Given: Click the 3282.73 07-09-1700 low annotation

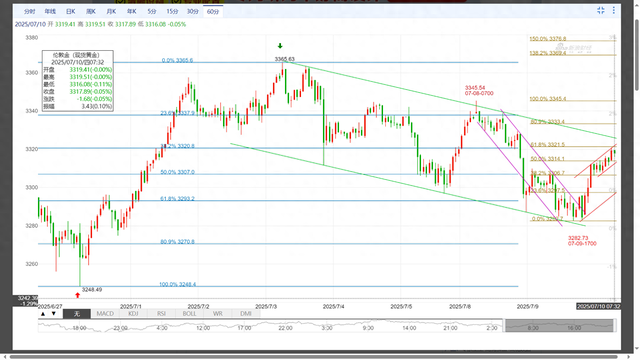Looking at the screenshot, I should pyautogui.click(x=582, y=241).
